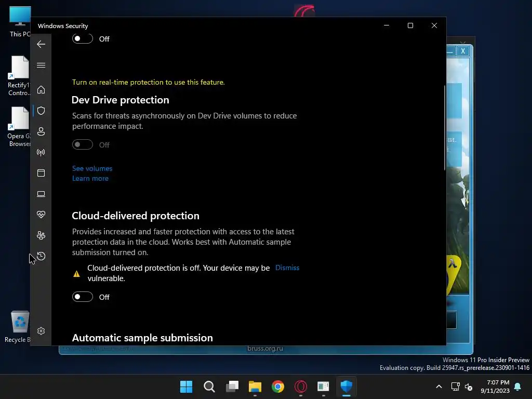Select the Rectify11 Control desktop shortcut
The height and width of the screenshot is (399, 532).
tap(19, 76)
